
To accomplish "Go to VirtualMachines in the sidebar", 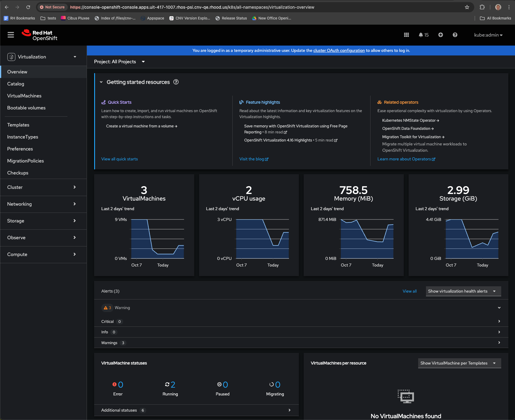I will [24, 96].
